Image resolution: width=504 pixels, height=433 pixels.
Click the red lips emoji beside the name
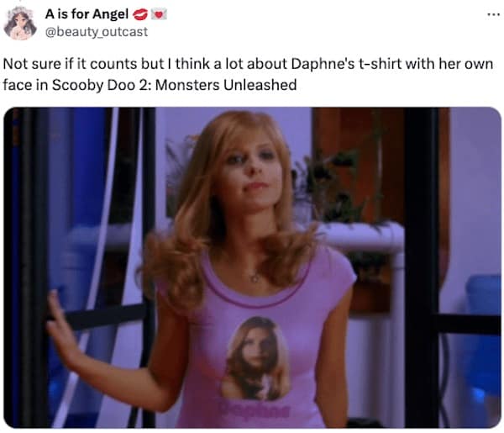140,14
